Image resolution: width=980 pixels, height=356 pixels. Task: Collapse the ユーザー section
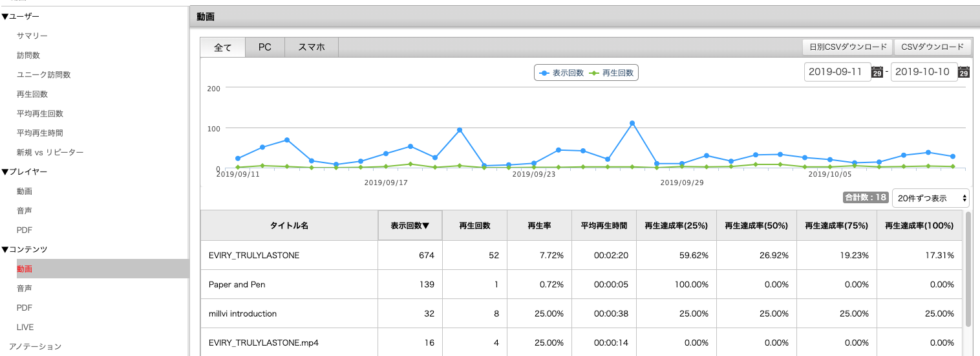click(x=21, y=16)
